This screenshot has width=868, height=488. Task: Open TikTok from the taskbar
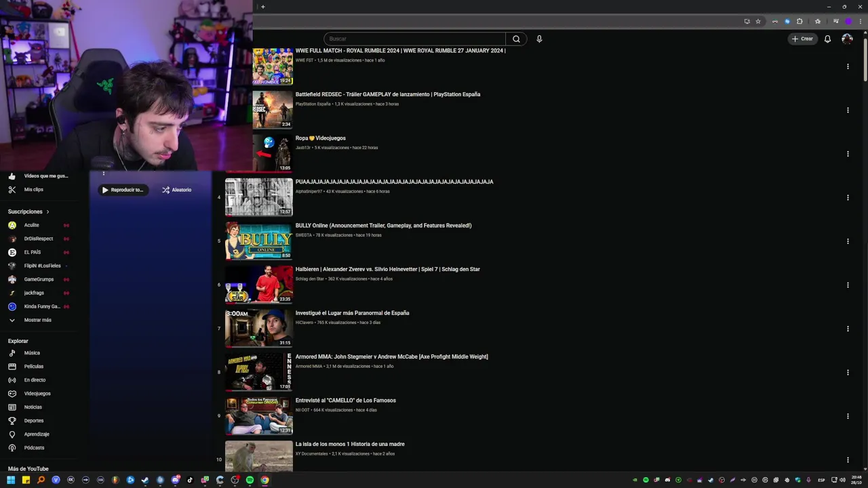190,480
